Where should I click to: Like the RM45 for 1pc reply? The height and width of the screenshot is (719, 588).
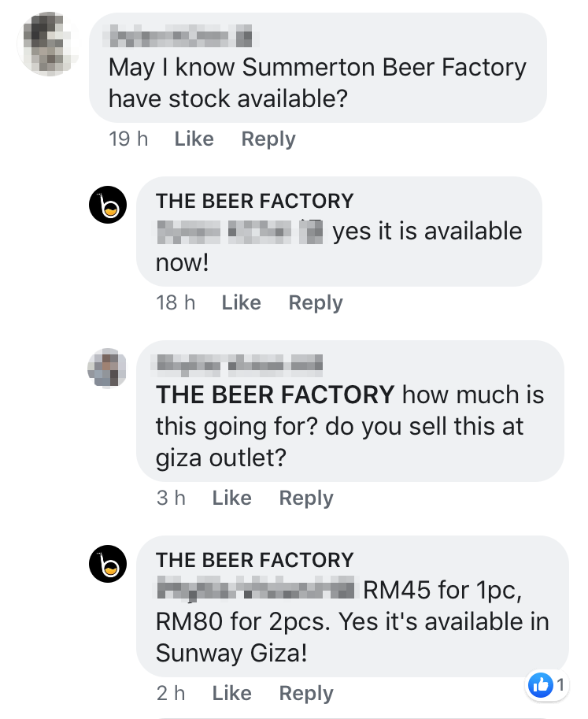231,694
